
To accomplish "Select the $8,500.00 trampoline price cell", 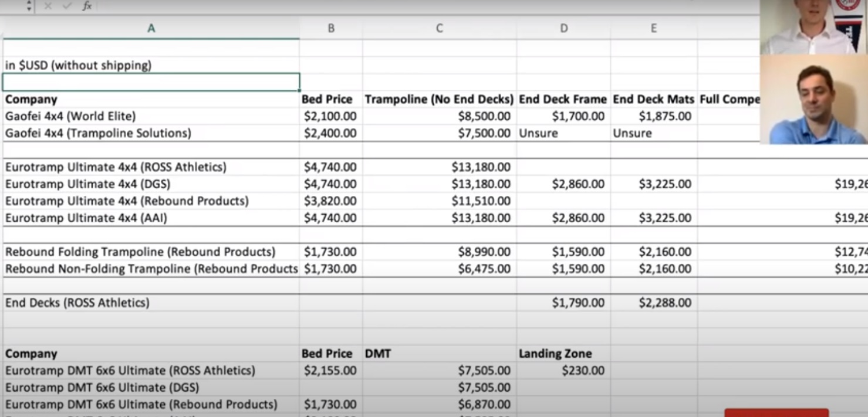I will point(439,116).
